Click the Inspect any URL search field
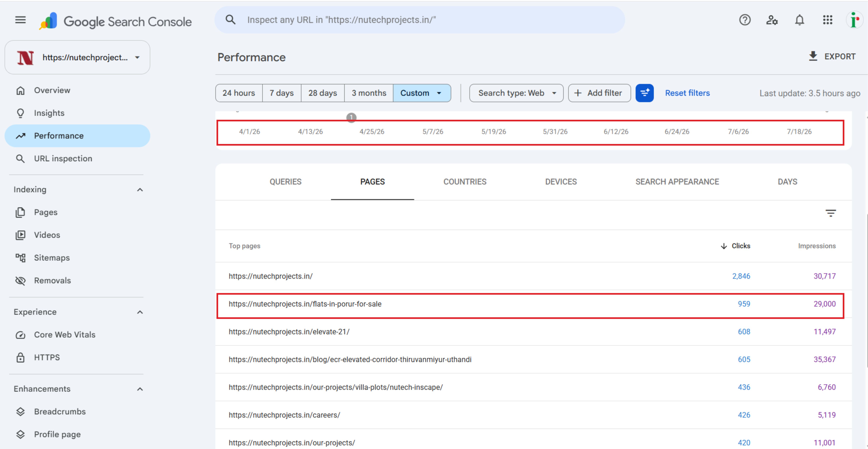Viewport: 868px width, 449px height. [x=419, y=19]
